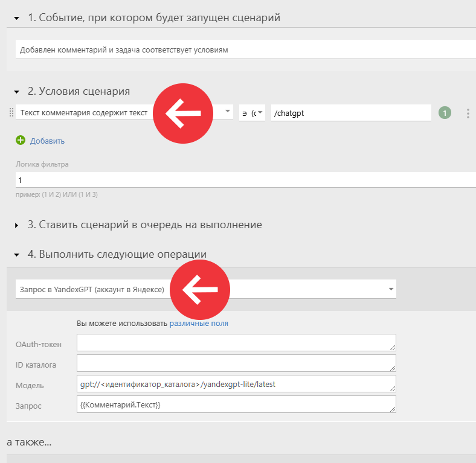This screenshot has height=463, width=476.
Task: Click the 'Модель' label
Action: [30, 386]
